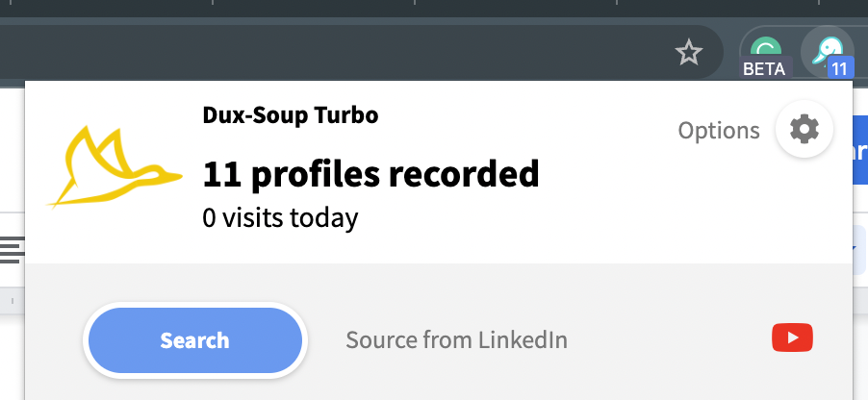Click inside the browser address bar
The width and height of the screenshot is (868, 400).
pyautogui.click(x=332, y=53)
